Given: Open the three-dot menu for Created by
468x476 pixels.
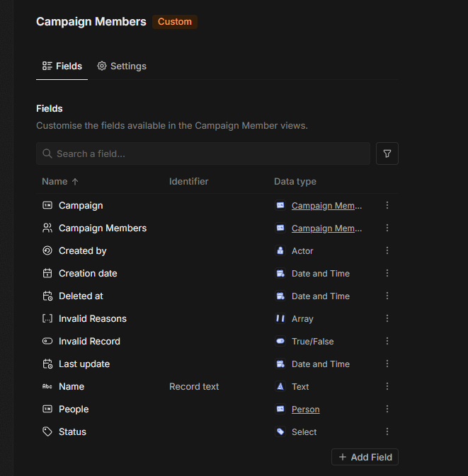Looking at the screenshot, I should (387, 251).
